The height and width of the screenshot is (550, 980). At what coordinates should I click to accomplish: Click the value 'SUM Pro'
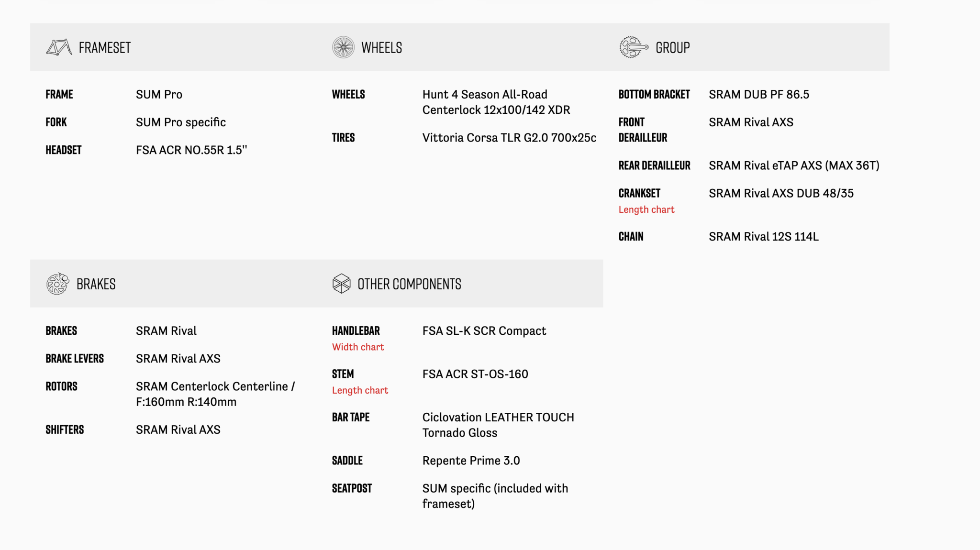point(159,94)
